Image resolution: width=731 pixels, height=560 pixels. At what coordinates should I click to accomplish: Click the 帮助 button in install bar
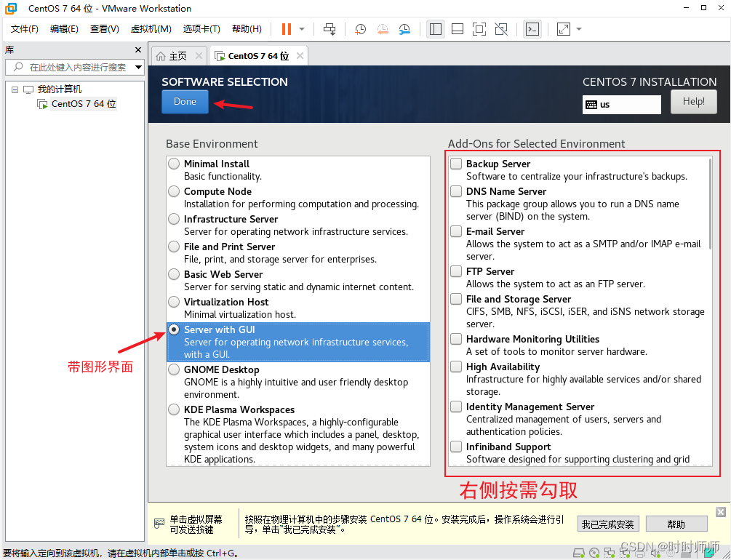[676, 524]
